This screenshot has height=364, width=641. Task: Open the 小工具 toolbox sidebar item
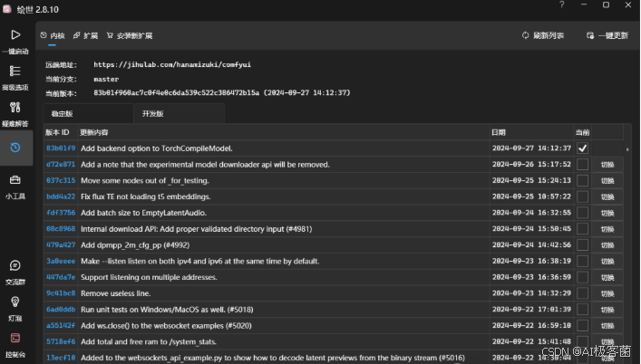15,187
